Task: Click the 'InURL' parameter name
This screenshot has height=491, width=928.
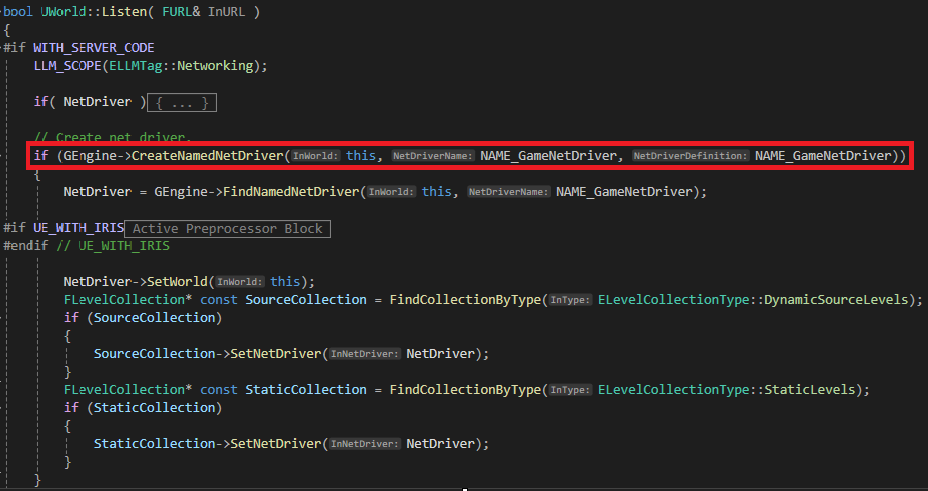Action: click(226, 12)
